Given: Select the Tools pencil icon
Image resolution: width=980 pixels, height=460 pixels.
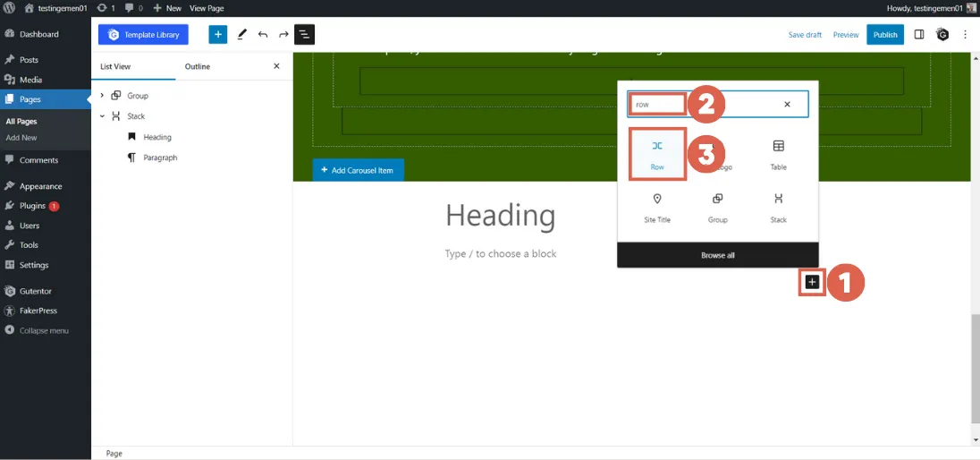Looking at the screenshot, I should 242,34.
